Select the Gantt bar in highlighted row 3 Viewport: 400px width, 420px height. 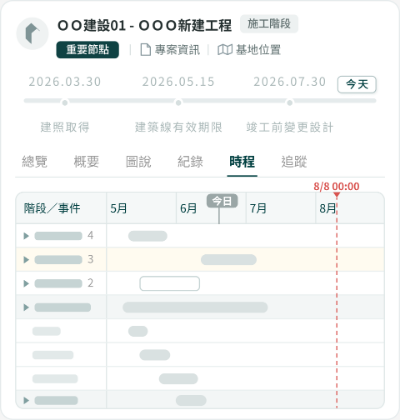coord(229,260)
